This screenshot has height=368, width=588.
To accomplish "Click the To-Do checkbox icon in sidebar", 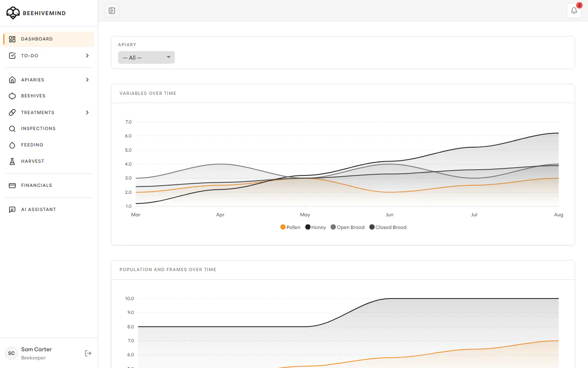I will [x=12, y=56].
